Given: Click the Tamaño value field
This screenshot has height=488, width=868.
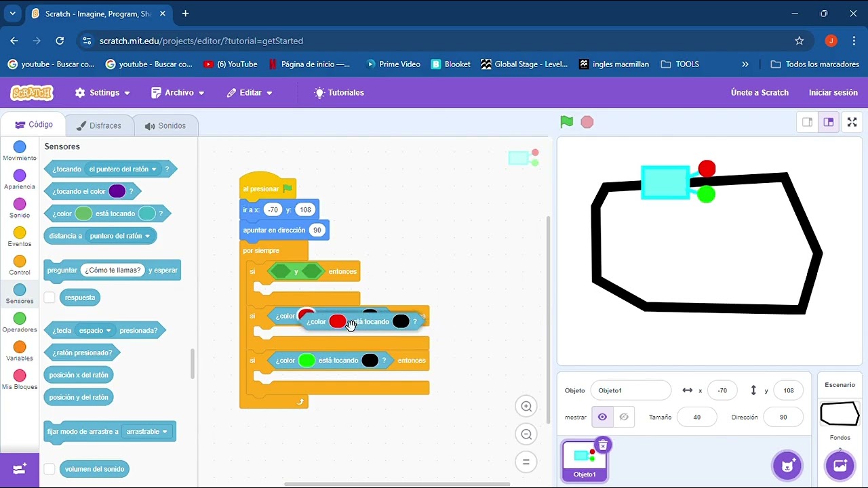Looking at the screenshot, I should pyautogui.click(x=696, y=418).
